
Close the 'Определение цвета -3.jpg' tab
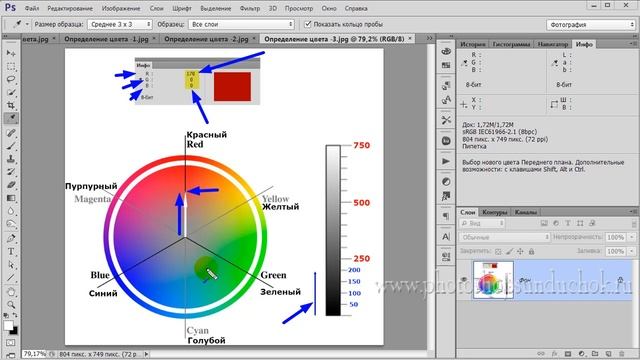410,39
